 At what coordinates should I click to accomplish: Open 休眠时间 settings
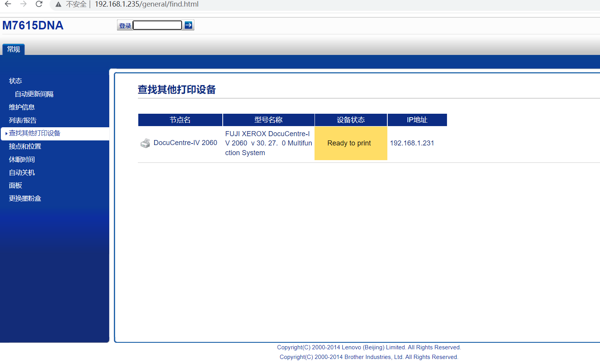pos(22,160)
